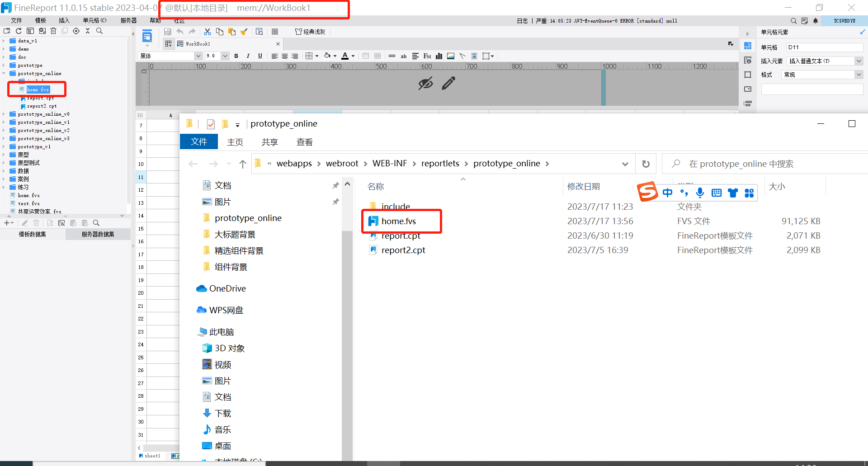Refresh the Explorer folder view
The image size is (868, 466).
pyautogui.click(x=646, y=164)
